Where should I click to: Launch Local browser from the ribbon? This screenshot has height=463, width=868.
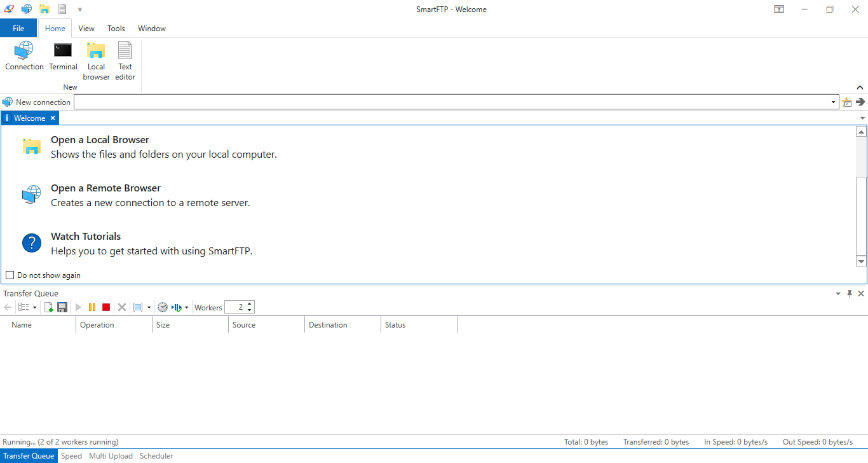pos(96,61)
